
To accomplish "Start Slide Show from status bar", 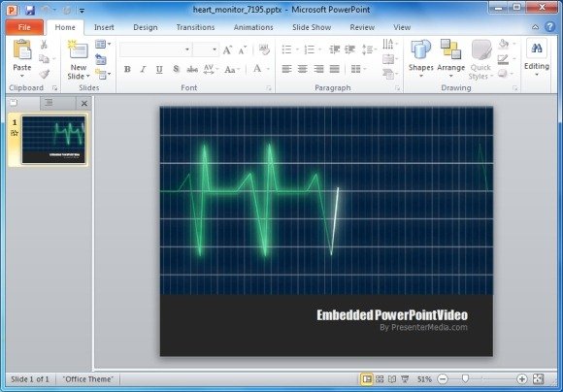I will point(405,378).
